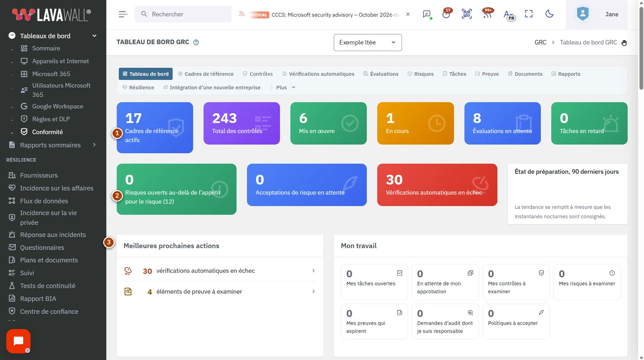This screenshot has width=644, height=360.
Task: Open the Exemple ltée company dropdown
Action: [367, 42]
